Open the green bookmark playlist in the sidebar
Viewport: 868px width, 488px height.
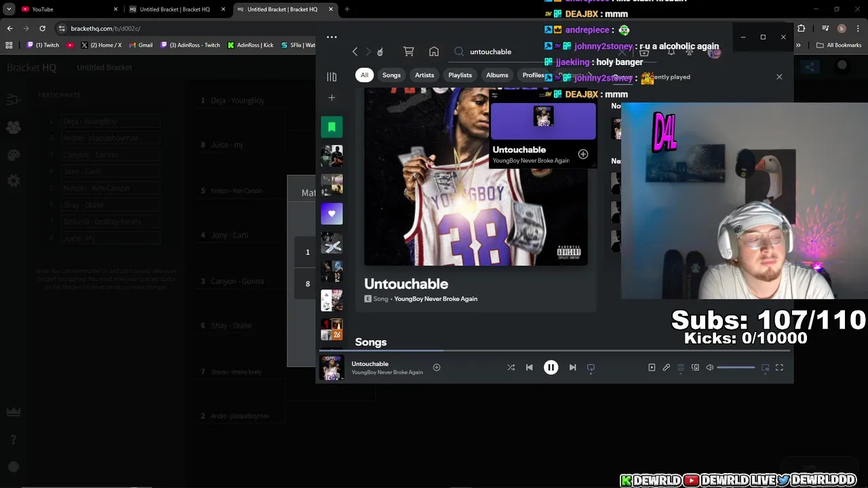pyautogui.click(x=332, y=127)
